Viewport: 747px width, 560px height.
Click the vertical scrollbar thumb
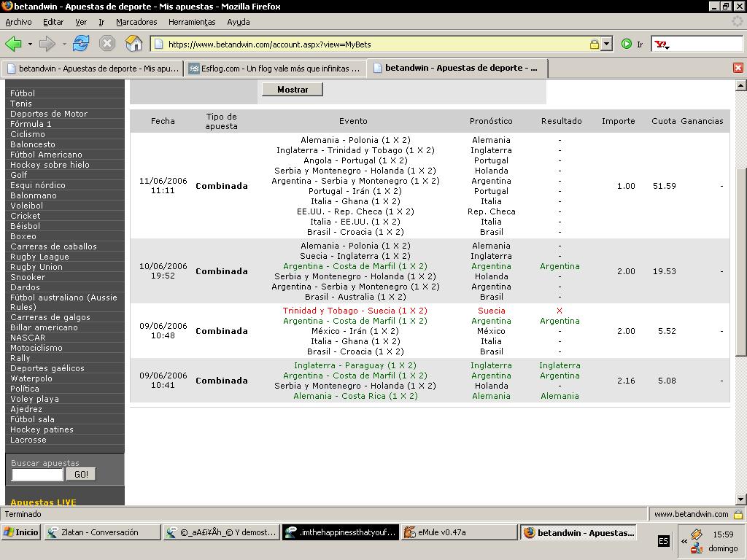tap(740, 262)
